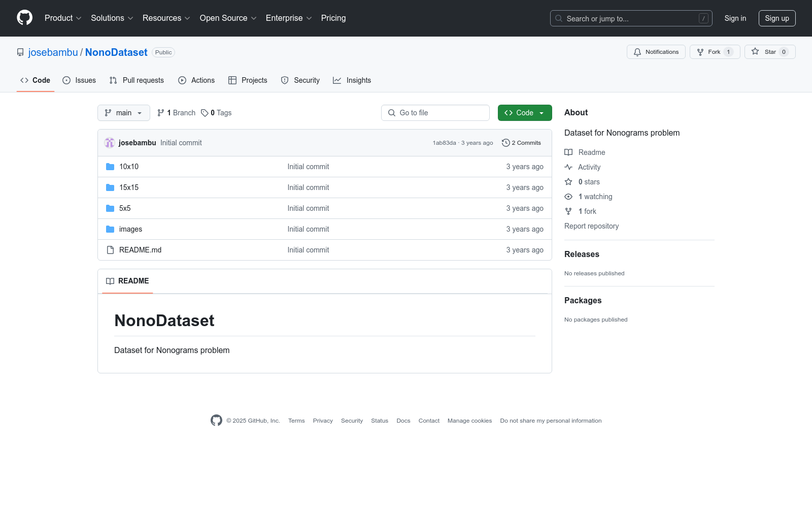812x508 pixels.
Task: Click the 15x15 folder icon
Action: tap(110, 187)
